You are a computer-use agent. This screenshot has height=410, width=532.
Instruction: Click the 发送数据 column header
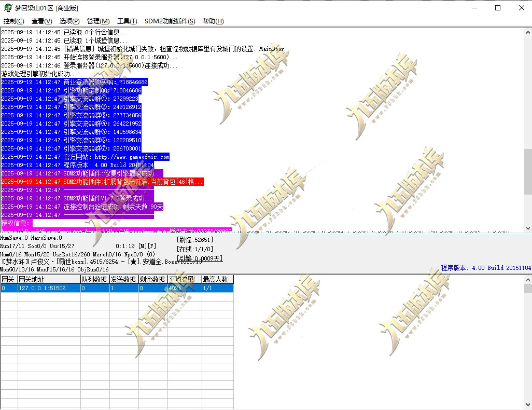(124, 279)
